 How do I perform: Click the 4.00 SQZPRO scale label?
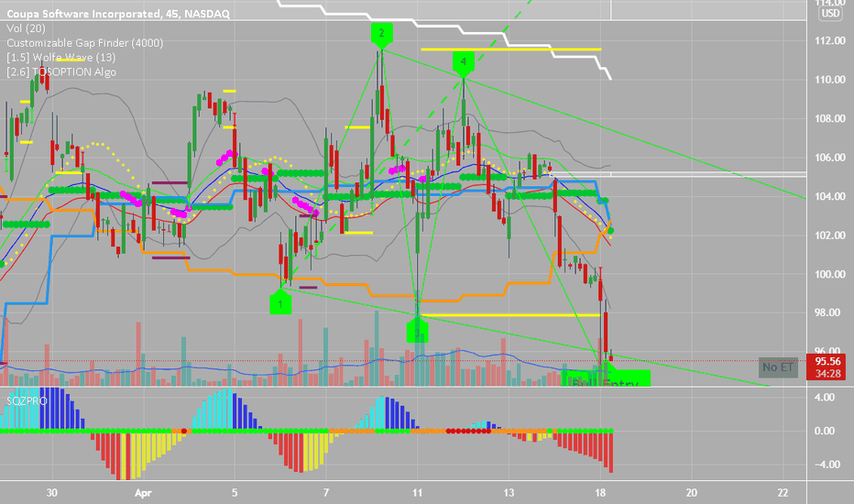[x=825, y=397]
